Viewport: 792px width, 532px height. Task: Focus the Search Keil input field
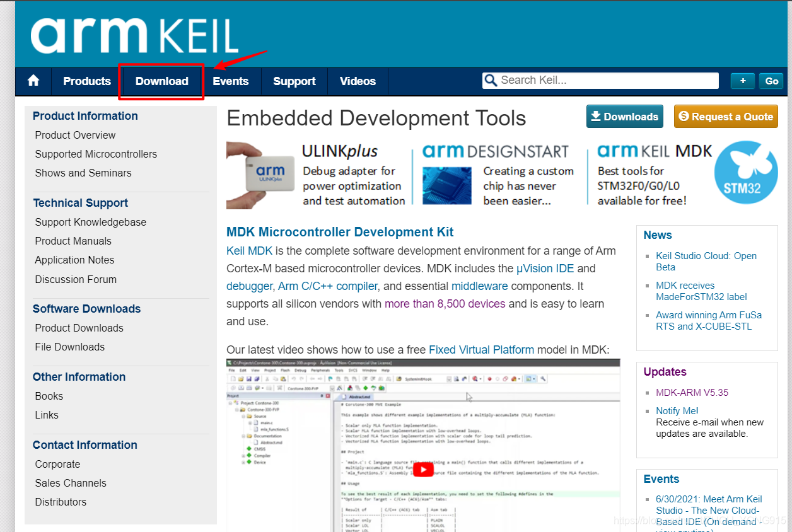(x=600, y=81)
